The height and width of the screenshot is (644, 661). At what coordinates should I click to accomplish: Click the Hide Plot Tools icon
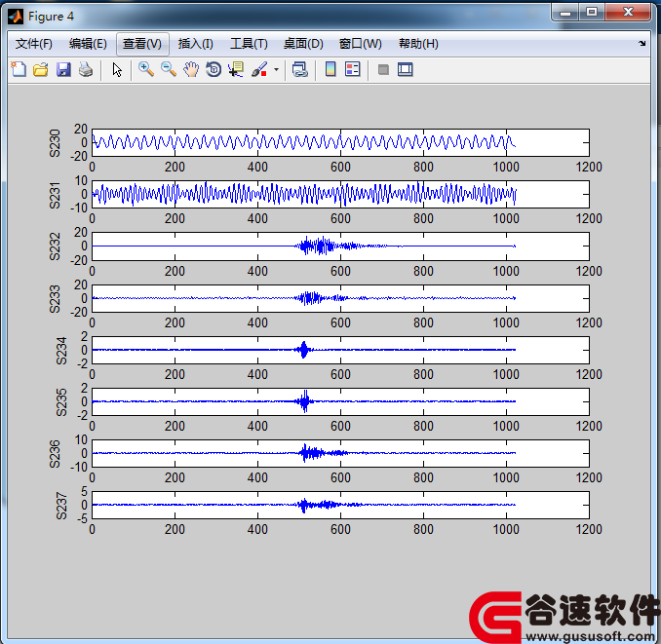pos(383,69)
